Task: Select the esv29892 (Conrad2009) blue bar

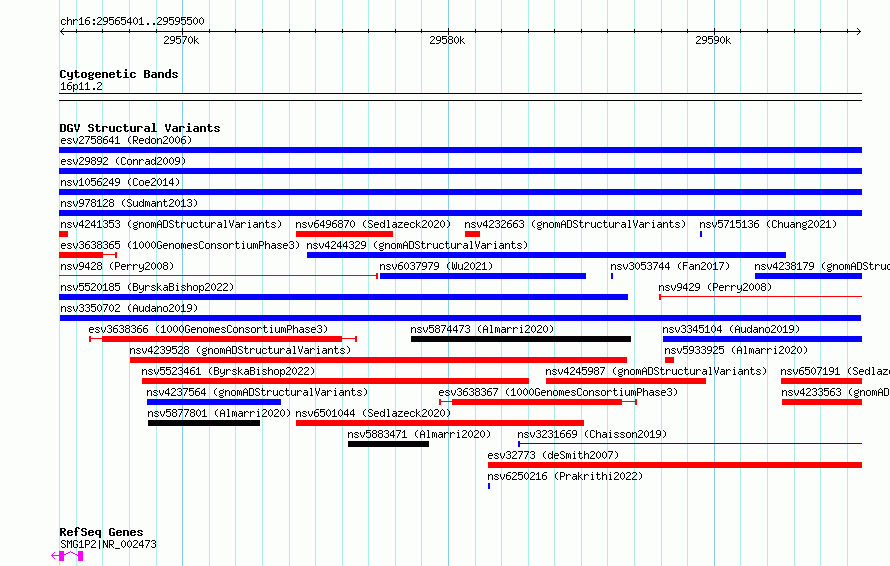Action: 460,171
